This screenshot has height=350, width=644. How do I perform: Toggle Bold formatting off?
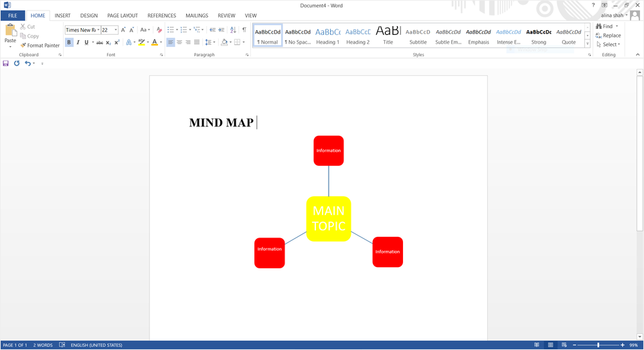coord(69,43)
